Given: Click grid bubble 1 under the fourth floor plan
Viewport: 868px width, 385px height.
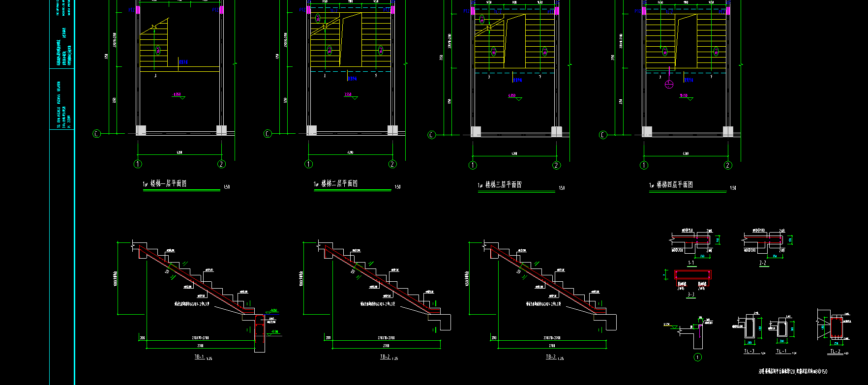Looking at the screenshot, I should point(644,165).
